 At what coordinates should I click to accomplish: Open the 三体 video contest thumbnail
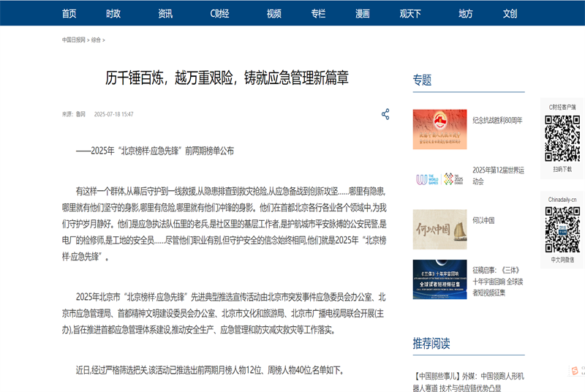[439, 279]
